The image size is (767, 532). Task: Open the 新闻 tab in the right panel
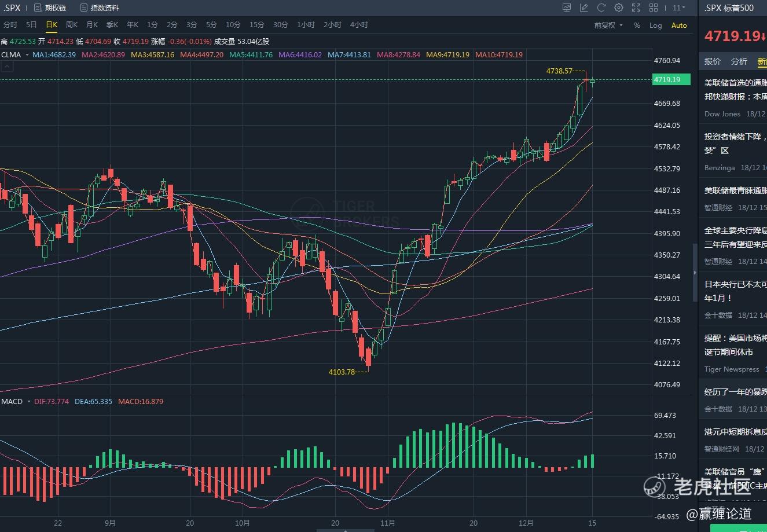point(762,61)
